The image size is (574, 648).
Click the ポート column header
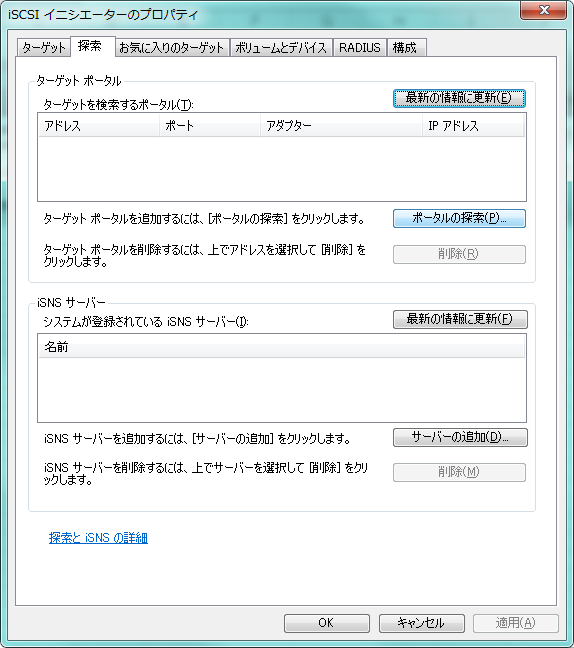(210, 126)
